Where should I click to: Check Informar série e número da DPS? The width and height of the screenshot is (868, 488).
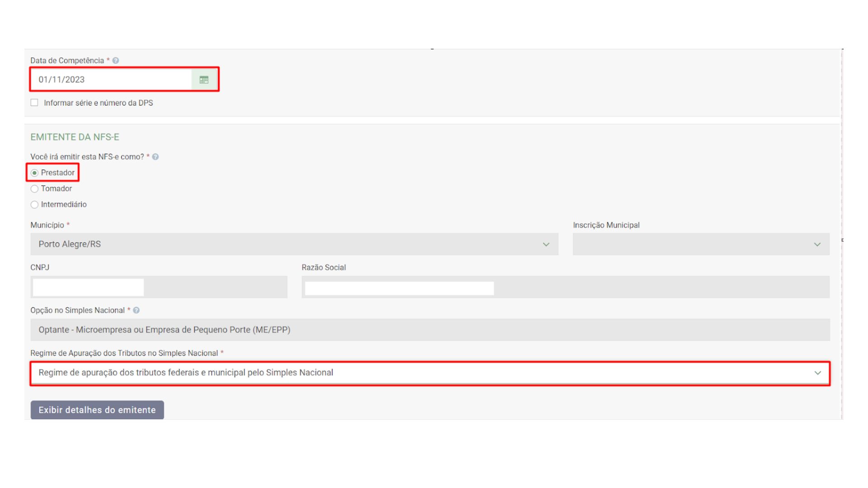click(34, 103)
